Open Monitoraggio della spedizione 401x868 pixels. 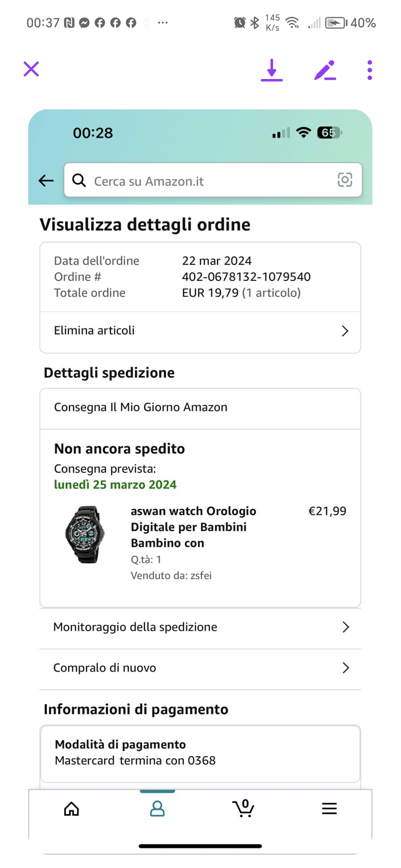200,627
